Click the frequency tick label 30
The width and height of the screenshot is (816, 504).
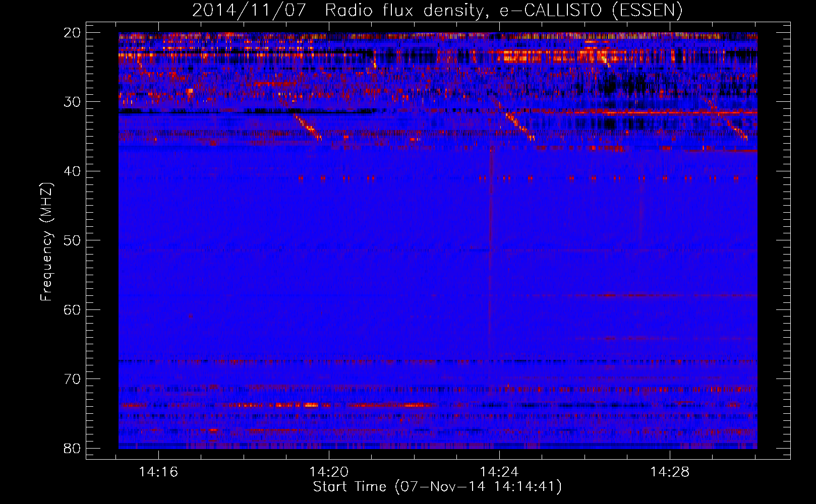[x=73, y=102]
